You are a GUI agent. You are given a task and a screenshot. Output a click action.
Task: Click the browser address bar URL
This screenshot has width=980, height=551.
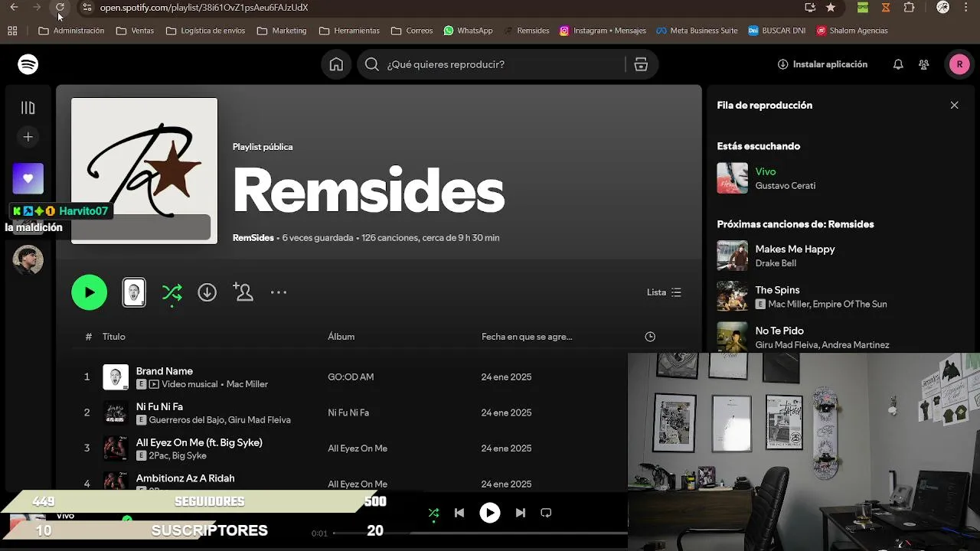tap(204, 8)
